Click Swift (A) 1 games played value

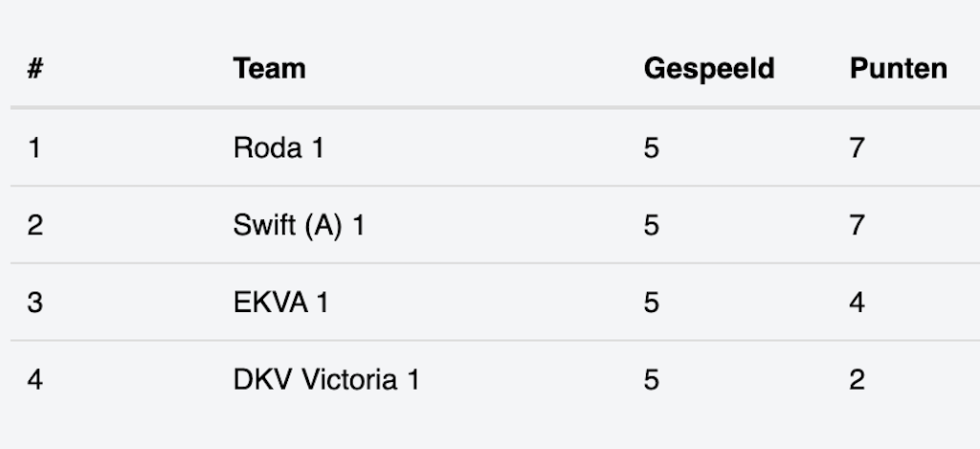[652, 226]
